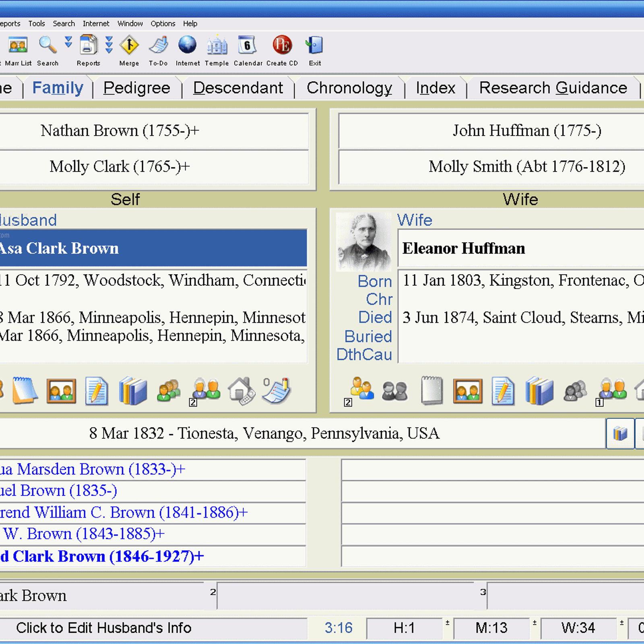Open wife's source books icon
Screen dimensions: 644x644
(x=539, y=390)
